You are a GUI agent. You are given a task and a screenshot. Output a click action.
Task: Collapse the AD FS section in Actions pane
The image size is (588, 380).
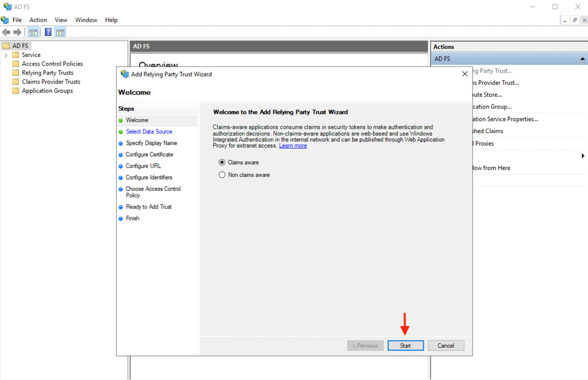(583, 59)
